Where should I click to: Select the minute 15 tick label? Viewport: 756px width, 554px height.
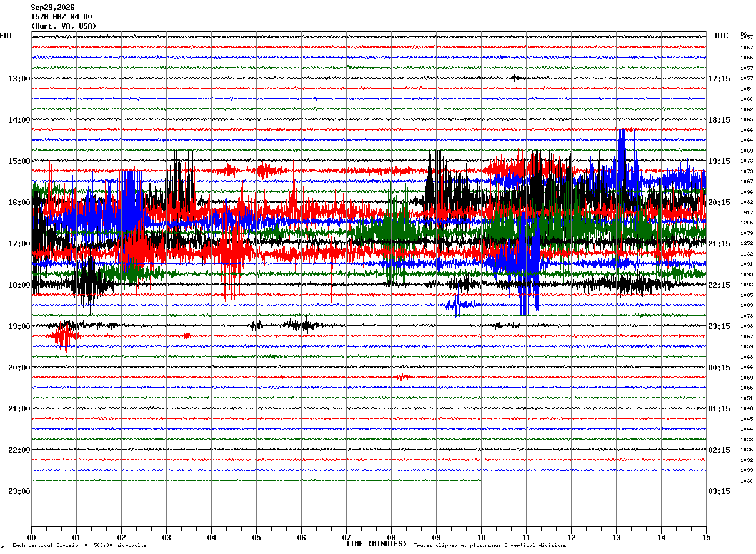(x=706, y=537)
